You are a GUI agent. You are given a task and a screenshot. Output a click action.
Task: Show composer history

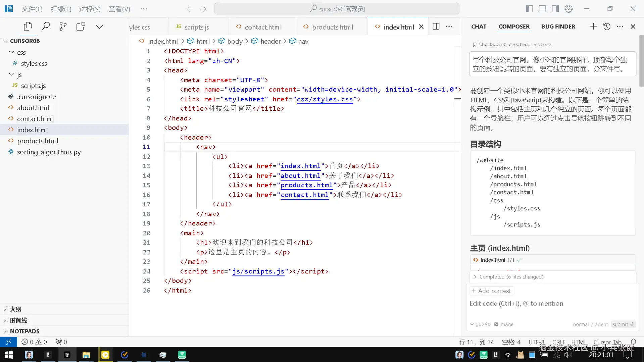point(607,27)
